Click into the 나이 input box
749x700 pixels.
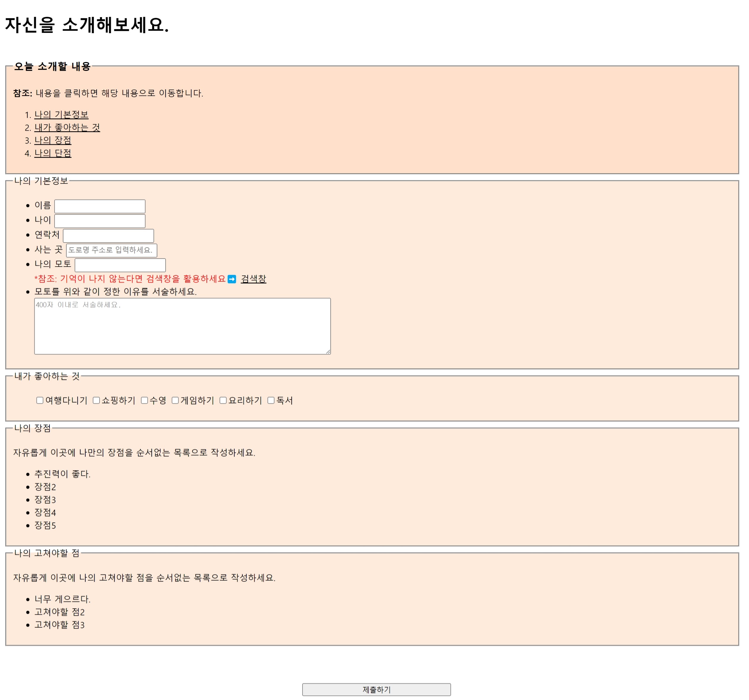click(100, 221)
